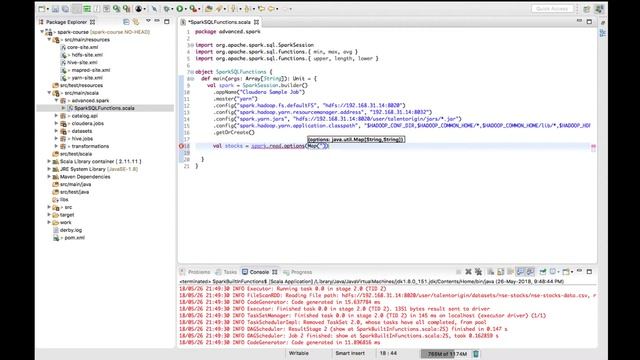This screenshot has height=360, width=640.
Task: Toggle Link with Editor in Package Explorer
Action: coord(136,22)
